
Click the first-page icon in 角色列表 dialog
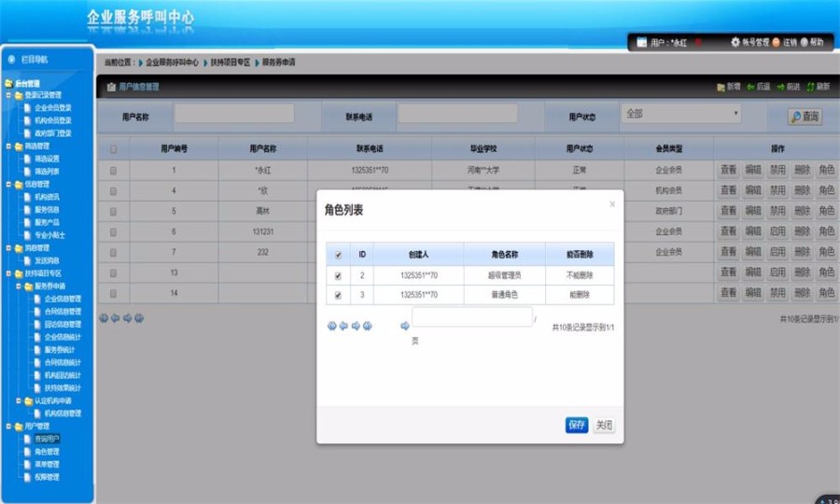[x=331, y=326]
